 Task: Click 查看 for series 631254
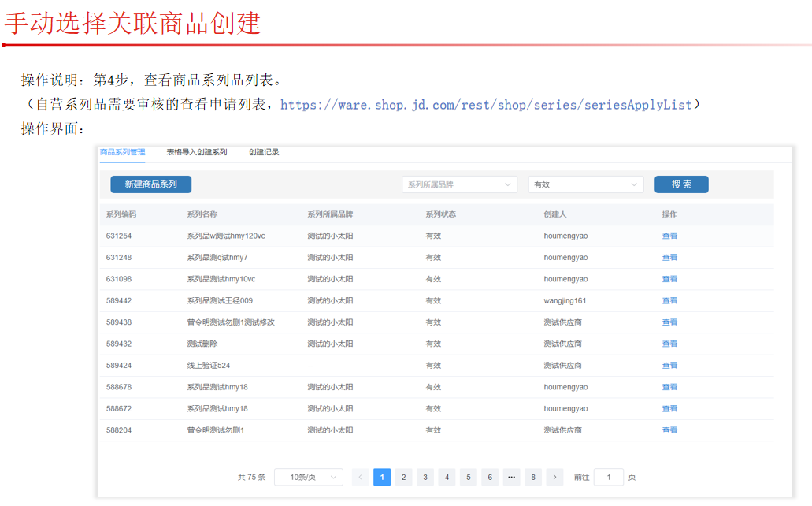coord(669,236)
